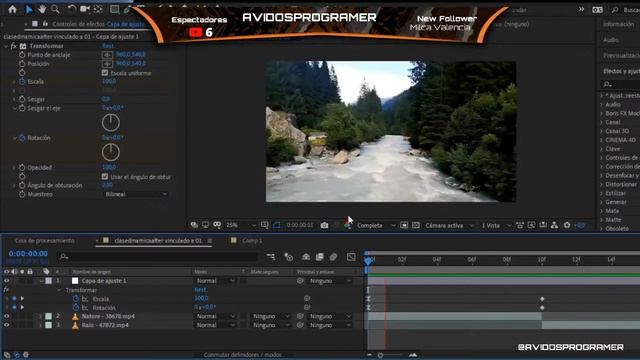The image size is (640, 360).
Task: Hide the Nature - 38678.mp4 layer
Action: point(7,316)
